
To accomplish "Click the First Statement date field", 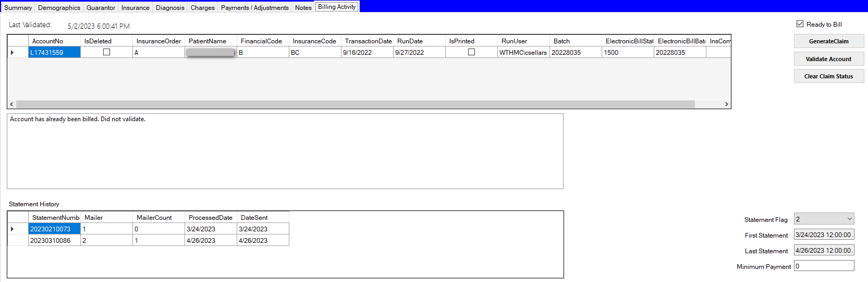I will 824,235.
